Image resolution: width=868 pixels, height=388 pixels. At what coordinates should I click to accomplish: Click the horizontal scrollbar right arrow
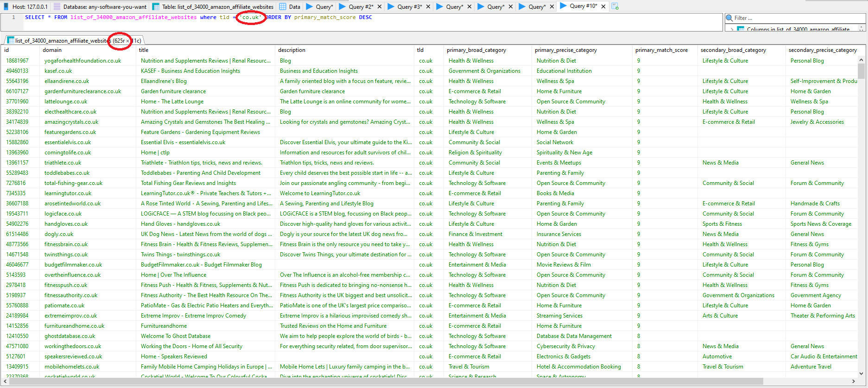[854, 382]
